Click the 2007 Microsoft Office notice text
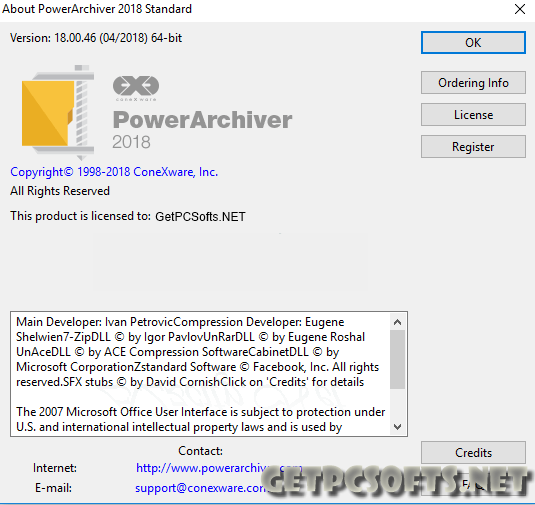535x505 pixels. (x=201, y=419)
